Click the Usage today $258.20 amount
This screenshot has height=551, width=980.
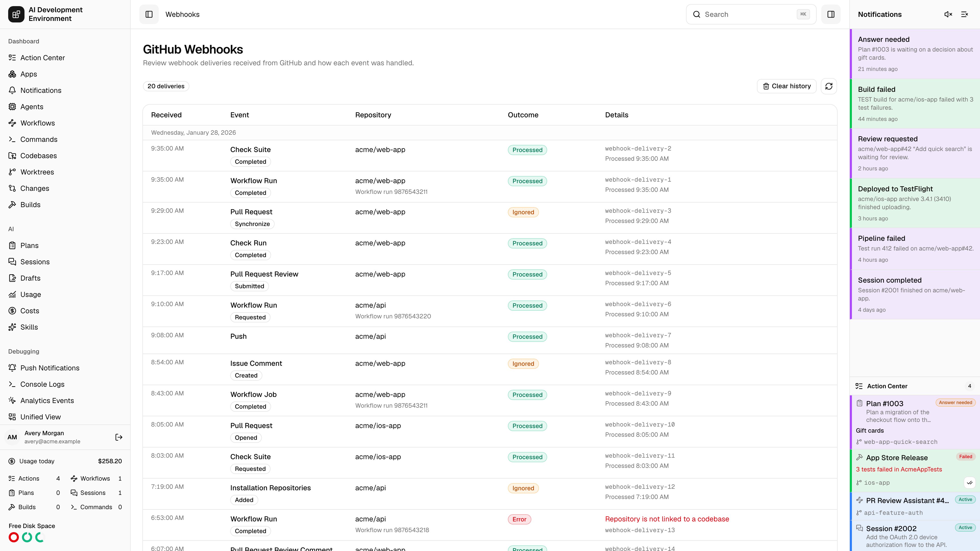pos(110,462)
